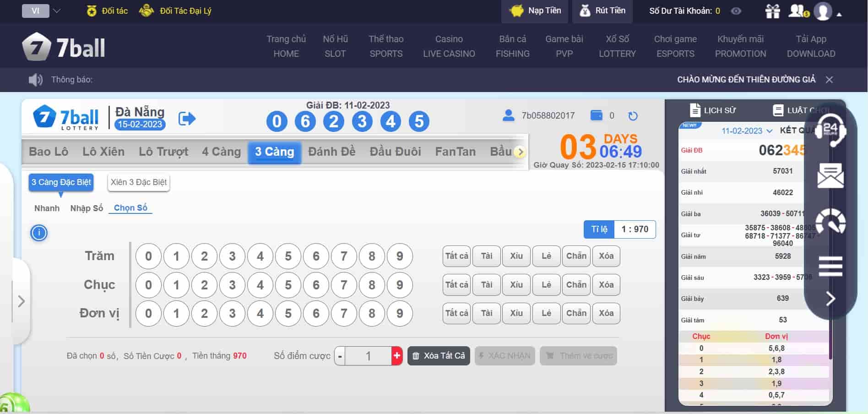Click the announcement speaker icon
Viewport: 868px width, 414px height.
[34, 79]
